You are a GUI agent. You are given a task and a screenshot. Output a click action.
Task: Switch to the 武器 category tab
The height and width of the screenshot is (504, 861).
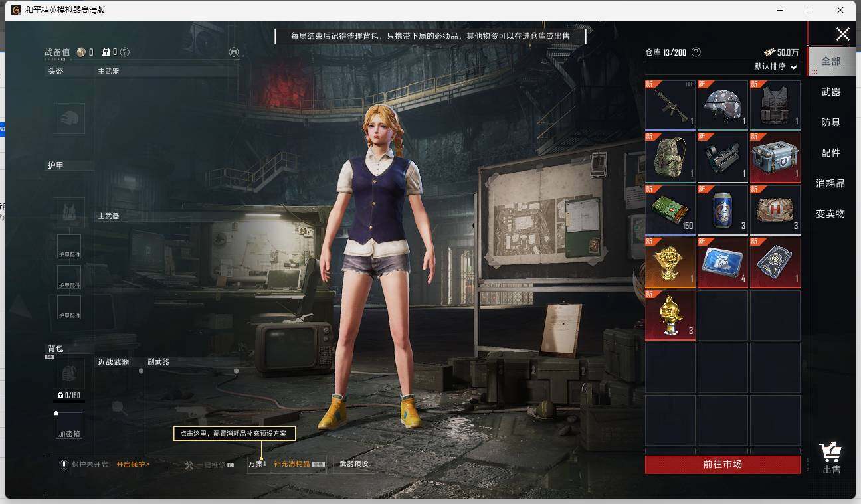830,92
